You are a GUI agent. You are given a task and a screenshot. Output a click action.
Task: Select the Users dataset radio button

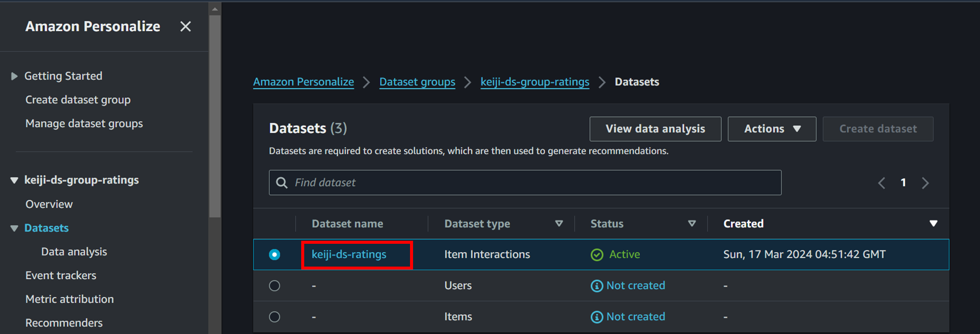274,286
